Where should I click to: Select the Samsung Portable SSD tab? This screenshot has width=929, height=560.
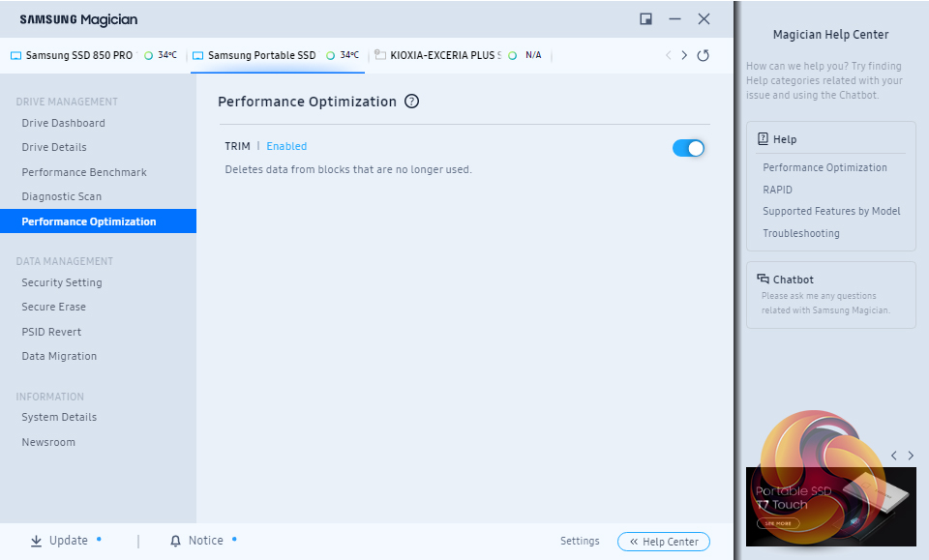coord(278,55)
